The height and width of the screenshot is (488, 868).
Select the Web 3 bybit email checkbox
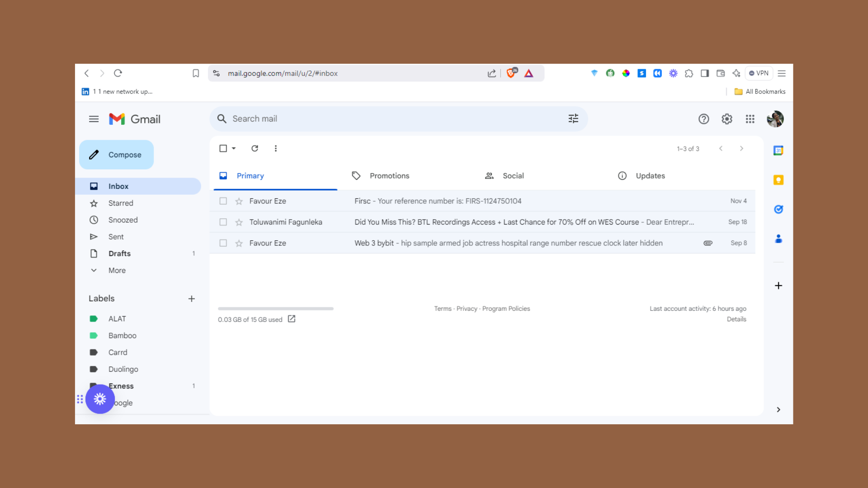click(223, 243)
